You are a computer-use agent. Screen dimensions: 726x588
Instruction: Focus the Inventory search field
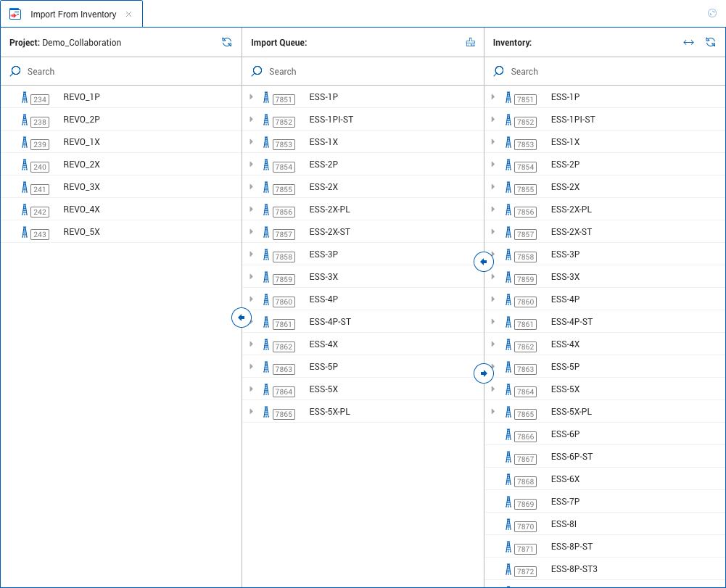tap(606, 72)
